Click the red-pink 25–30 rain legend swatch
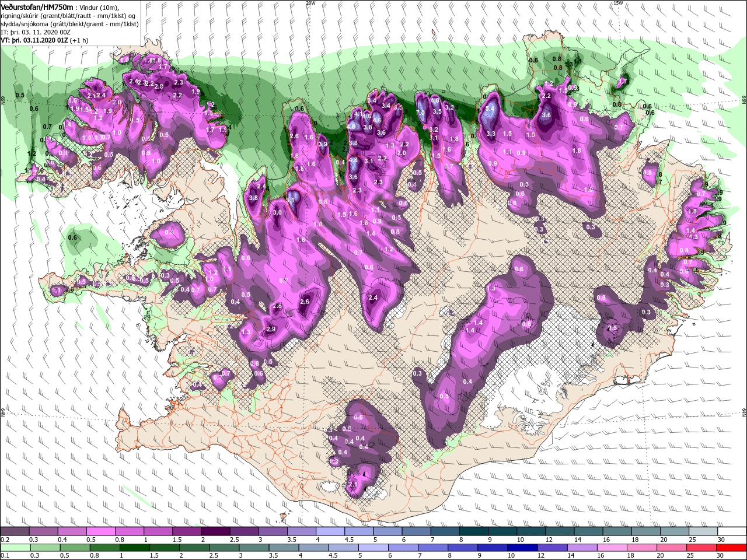Screen dimensions: 747x560 (x=702, y=547)
